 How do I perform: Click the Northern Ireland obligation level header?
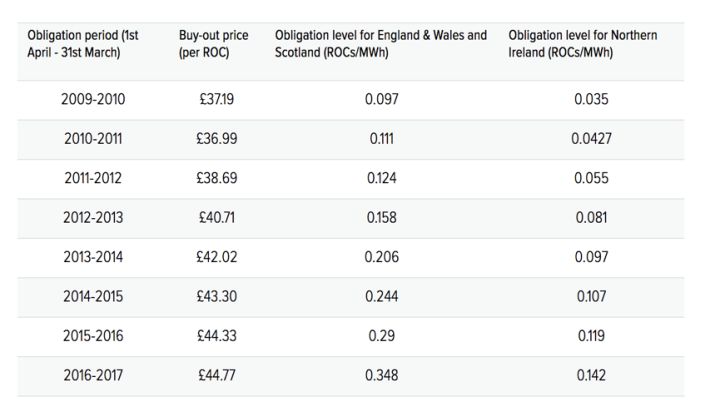[x=582, y=43]
